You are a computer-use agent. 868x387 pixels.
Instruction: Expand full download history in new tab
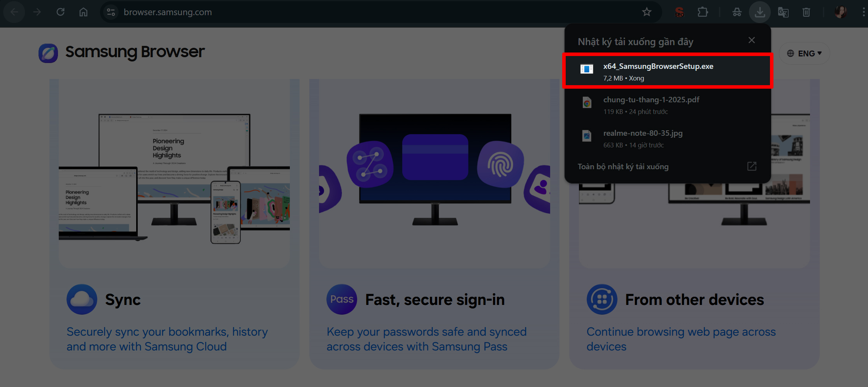pyautogui.click(x=751, y=166)
